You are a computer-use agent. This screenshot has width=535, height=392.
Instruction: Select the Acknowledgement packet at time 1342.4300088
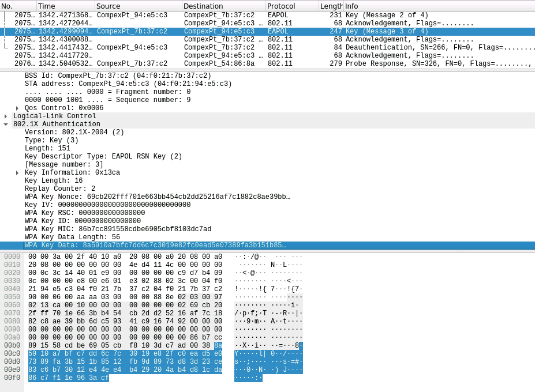click(268, 39)
